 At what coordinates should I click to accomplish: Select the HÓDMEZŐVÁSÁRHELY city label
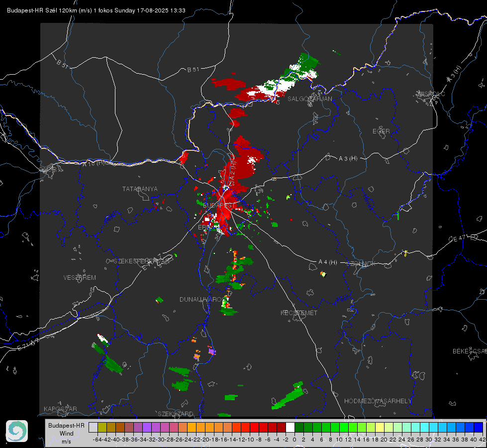[378, 401]
